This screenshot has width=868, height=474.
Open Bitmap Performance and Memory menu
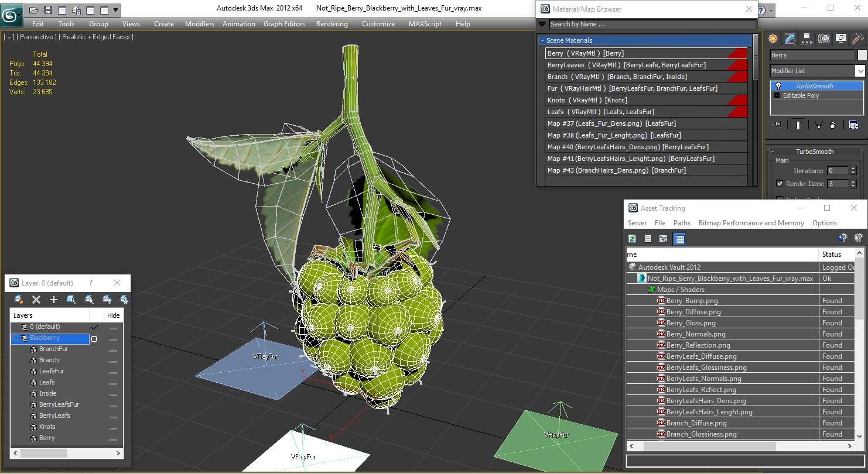751,223
